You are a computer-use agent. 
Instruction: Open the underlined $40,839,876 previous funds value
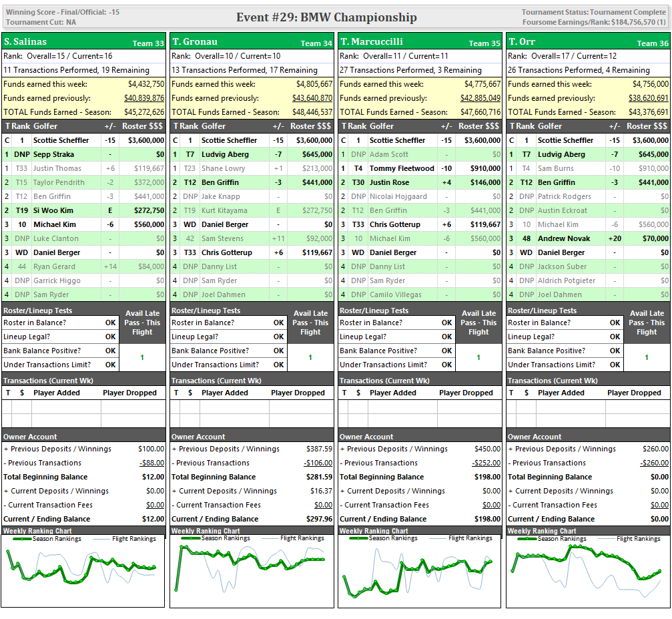click(x=143, y=98)
